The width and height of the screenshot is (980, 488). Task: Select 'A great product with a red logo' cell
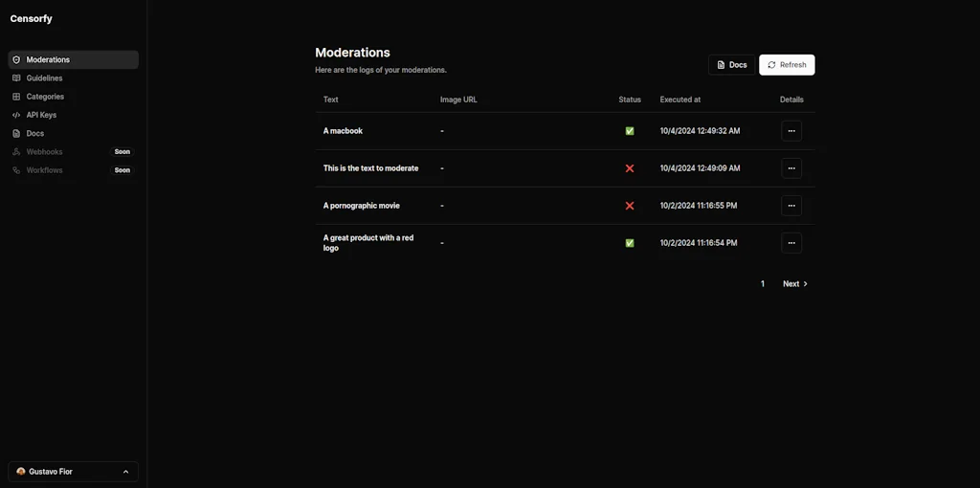click(x=368, y=243)
